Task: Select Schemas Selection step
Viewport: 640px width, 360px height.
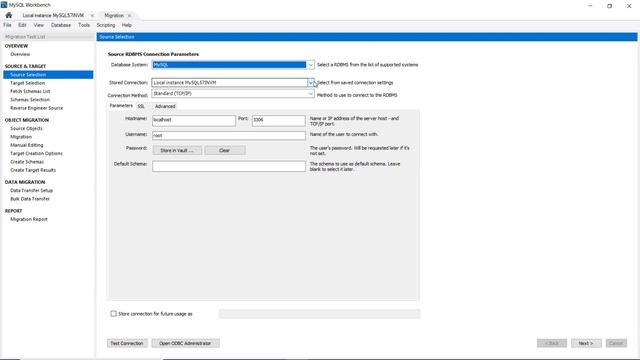Action: [x=30, y=100]
